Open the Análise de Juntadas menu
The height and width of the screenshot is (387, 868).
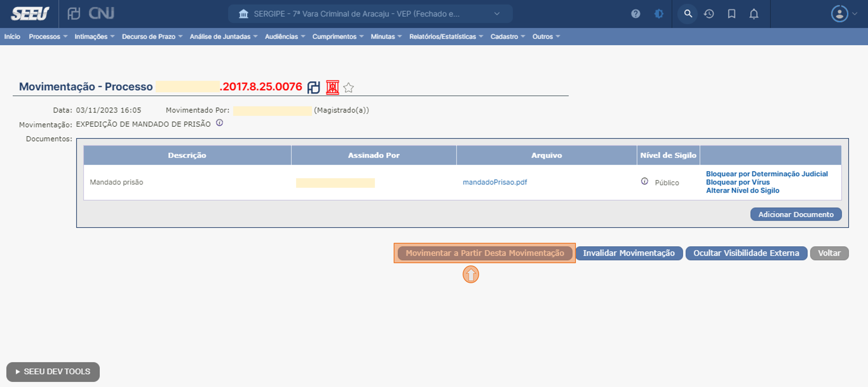pyautogui.click(x=224, y=36)
